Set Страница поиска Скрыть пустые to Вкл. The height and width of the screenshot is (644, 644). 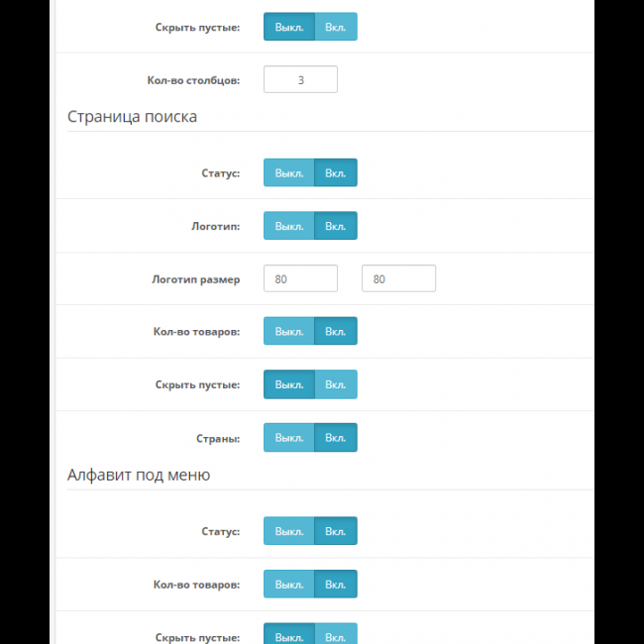click(x=336, y=384)
